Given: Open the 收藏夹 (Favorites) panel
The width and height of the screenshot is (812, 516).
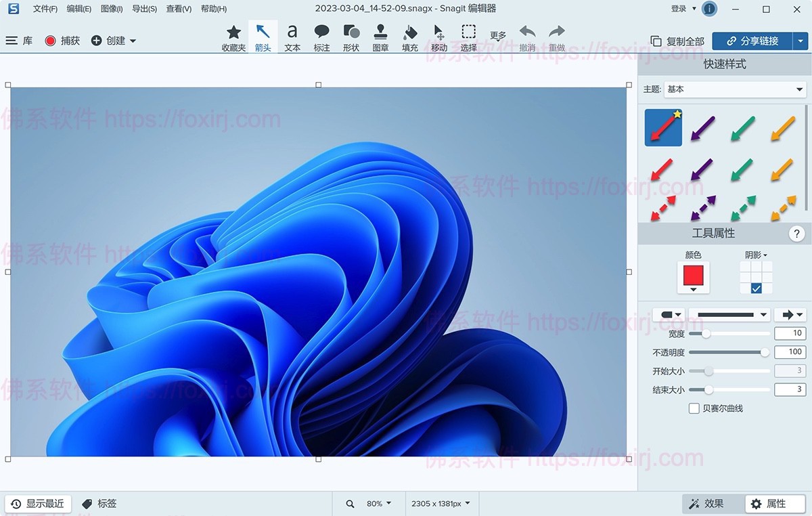Looking at the screenshot, I should (x=233, y=37).
